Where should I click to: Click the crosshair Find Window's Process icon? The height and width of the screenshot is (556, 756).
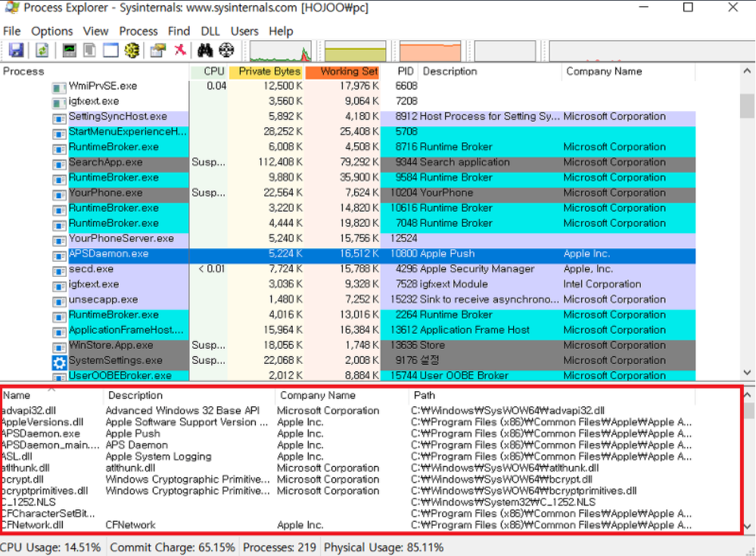pos(226,50)
